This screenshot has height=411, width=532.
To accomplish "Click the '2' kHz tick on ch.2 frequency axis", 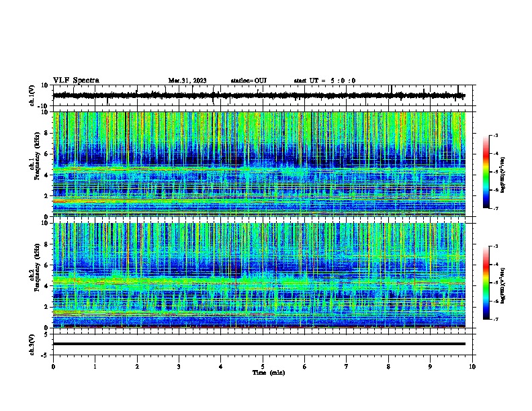I will point(46,306).
